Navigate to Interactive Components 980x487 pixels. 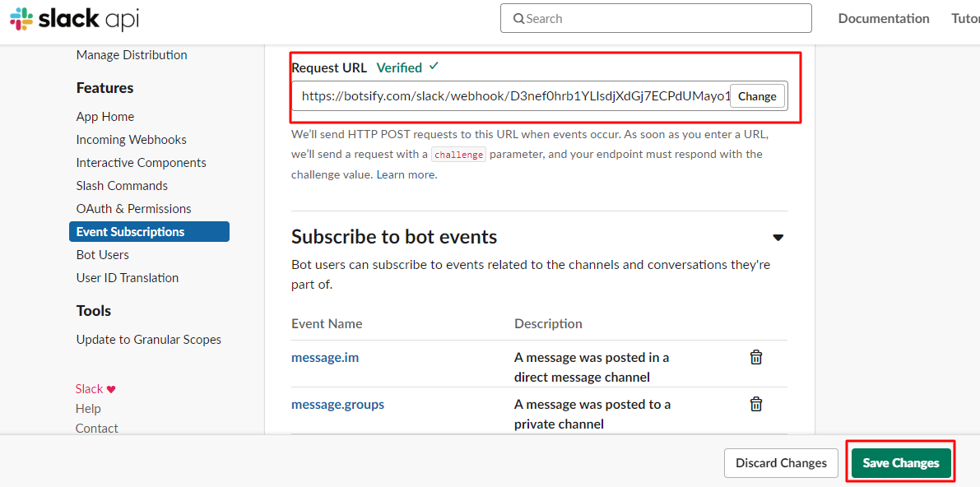(x=142, y=163)
